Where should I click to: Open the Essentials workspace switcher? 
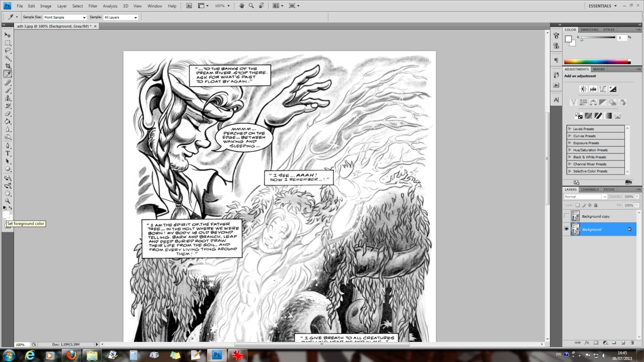[603, 6]
